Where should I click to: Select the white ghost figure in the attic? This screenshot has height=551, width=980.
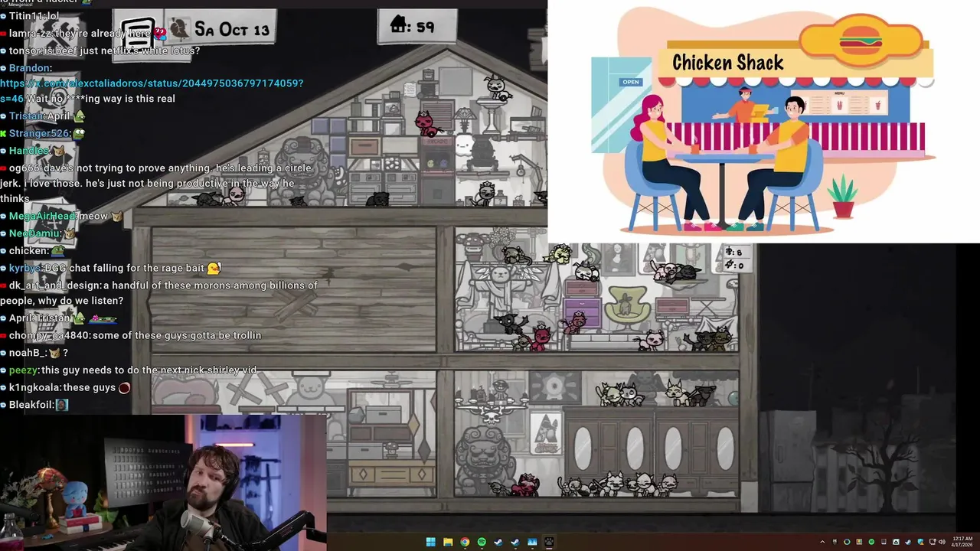pyautogui.click(x=464, y=145)
